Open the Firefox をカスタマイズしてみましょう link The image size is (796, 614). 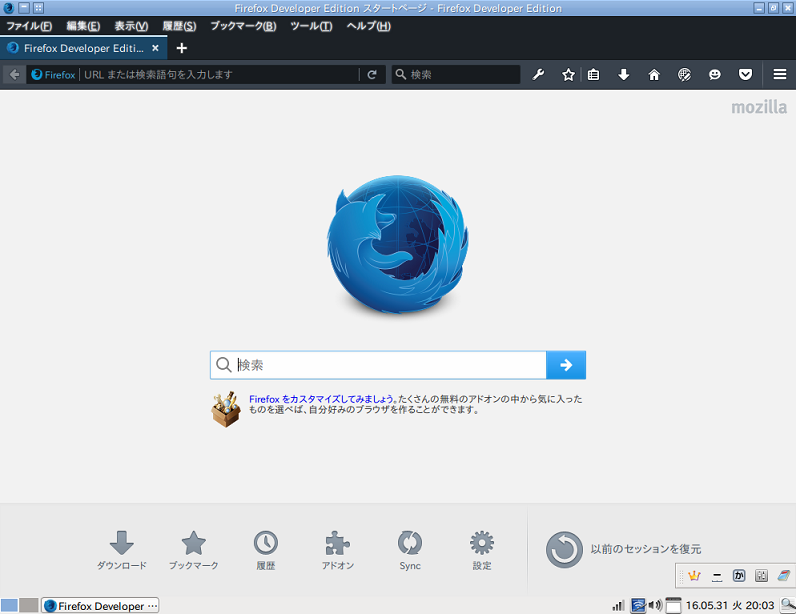click(322, 399)
